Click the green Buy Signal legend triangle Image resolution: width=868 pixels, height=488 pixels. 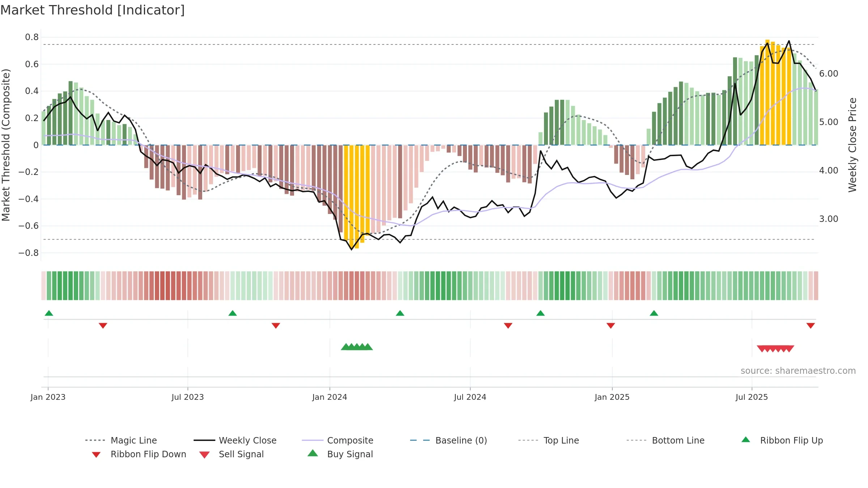(313, 453)
